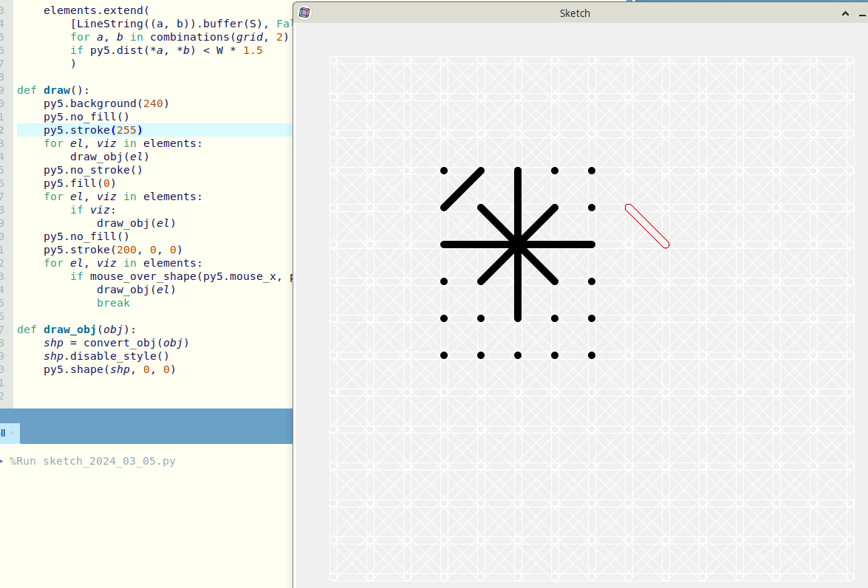Click the 'break' statement in the editor

pyautogui.click(x=114, y=303)
